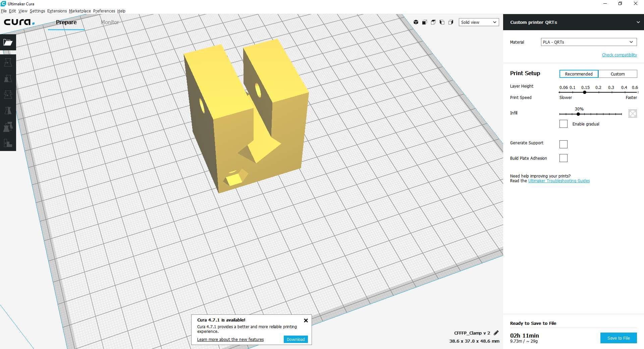Select Recommended print setup mode
This screenshot has width=644, height=349.
coord(579,74)
